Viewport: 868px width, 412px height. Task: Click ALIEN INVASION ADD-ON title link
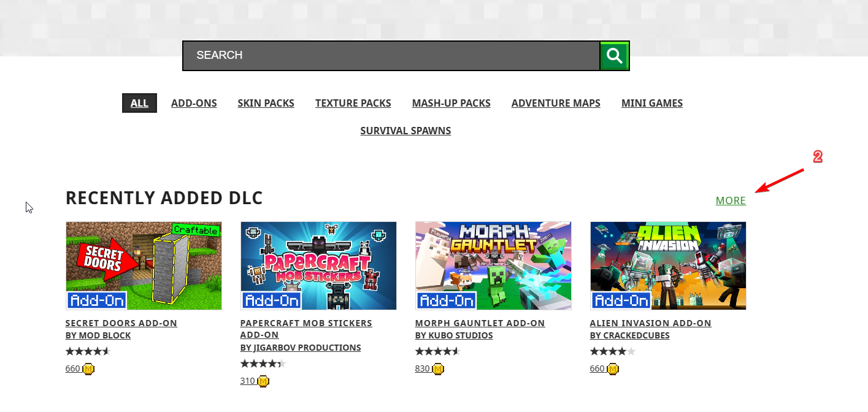pyautogui.click(x=651, y=323)
